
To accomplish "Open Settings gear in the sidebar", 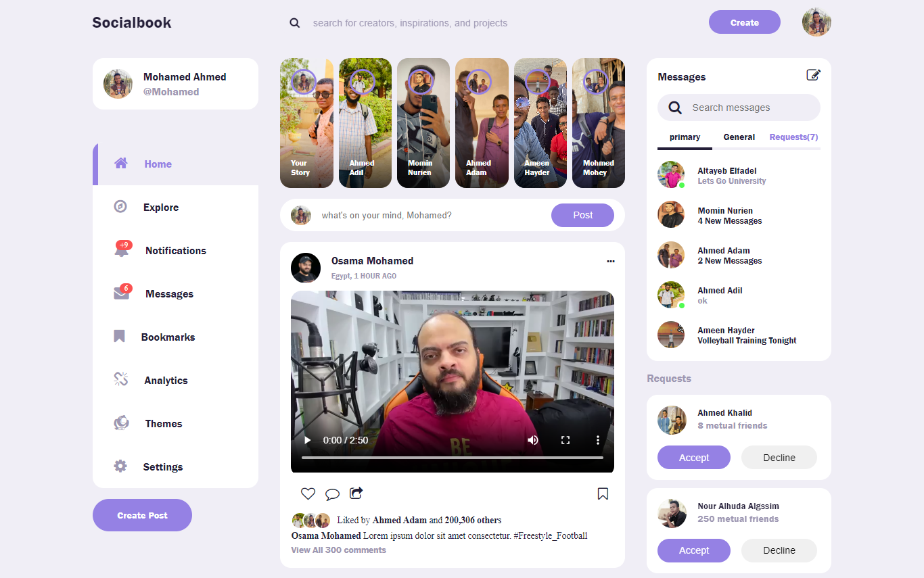I will click(120, 466).
